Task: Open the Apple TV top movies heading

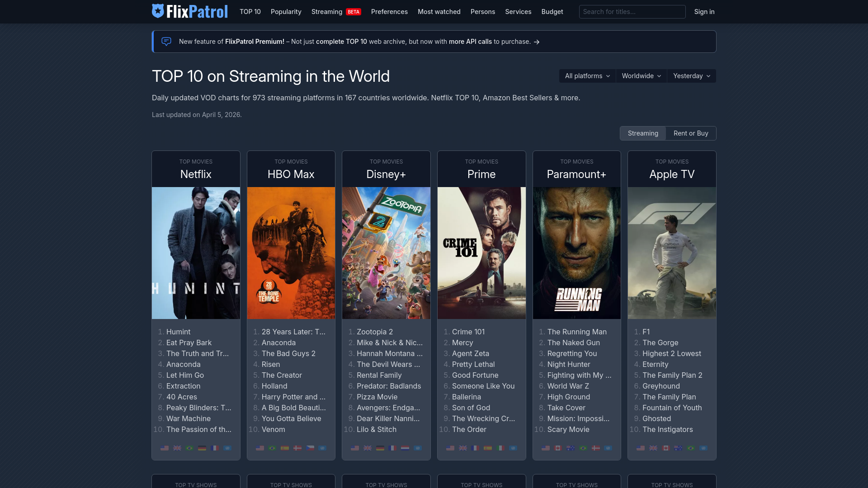Action: tap(672, 174)
